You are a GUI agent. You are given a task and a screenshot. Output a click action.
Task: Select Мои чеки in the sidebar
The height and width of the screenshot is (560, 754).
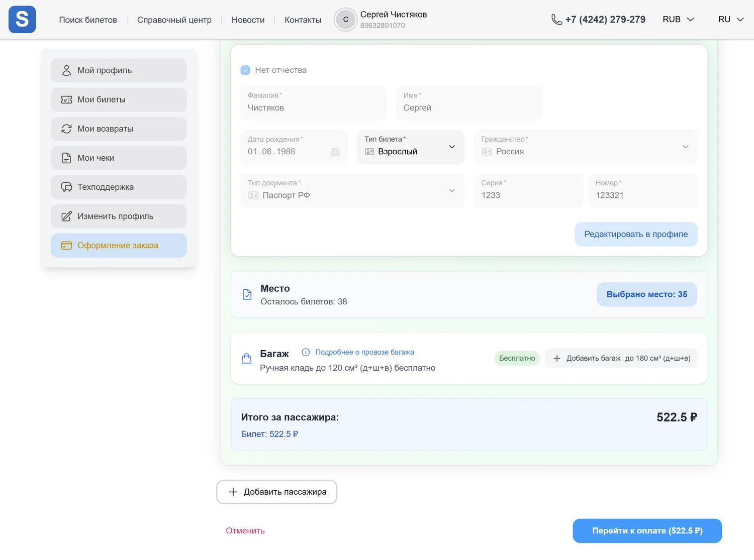click(x=119, y=158)
